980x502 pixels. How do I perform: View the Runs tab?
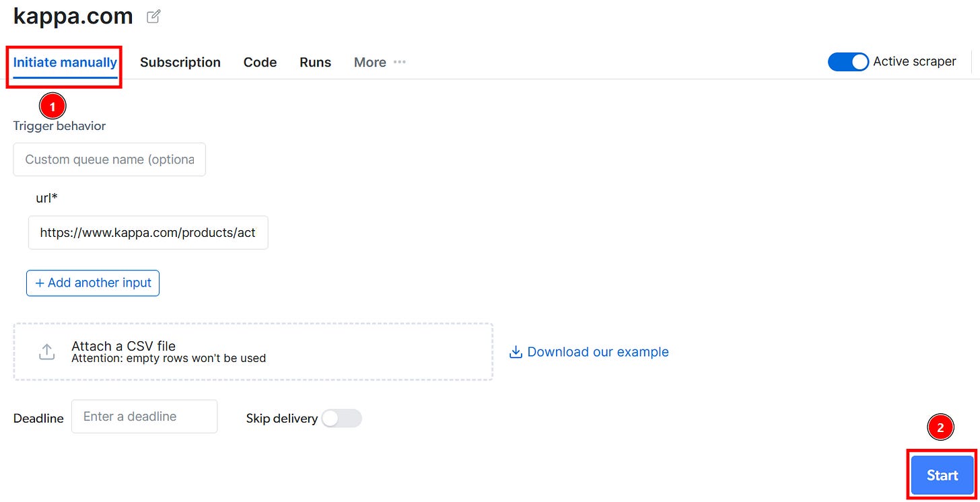[315, 62]
